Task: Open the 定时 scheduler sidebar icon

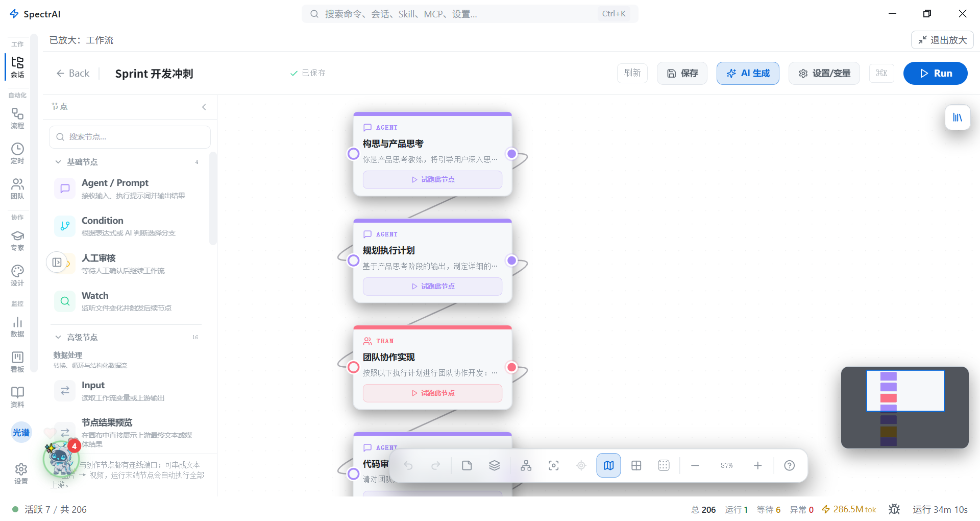Action: (17, 153)
